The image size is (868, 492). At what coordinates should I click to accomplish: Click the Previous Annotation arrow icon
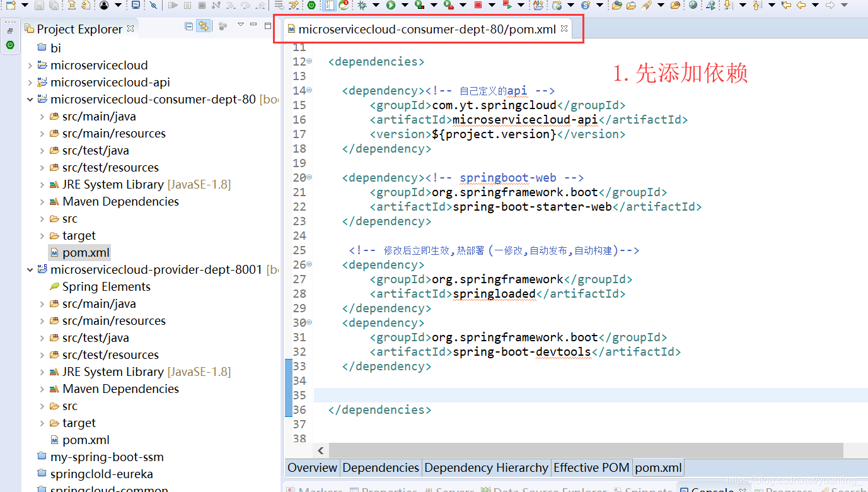pos(757,5)
